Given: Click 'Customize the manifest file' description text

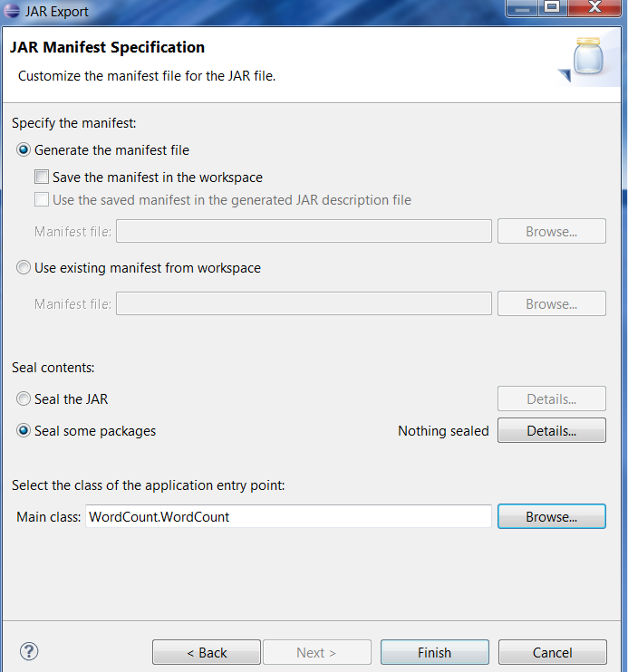Looking at the screenshot, I should [x=147, y=76].
